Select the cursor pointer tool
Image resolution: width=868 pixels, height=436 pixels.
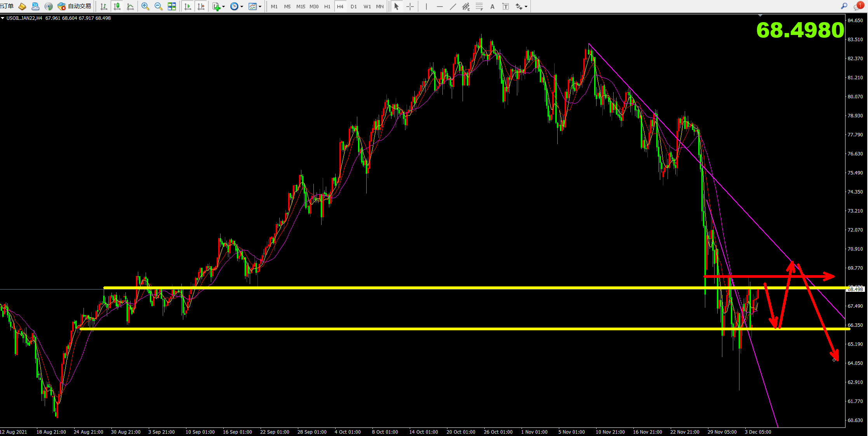pyautogui.click(x=397, y=6)
